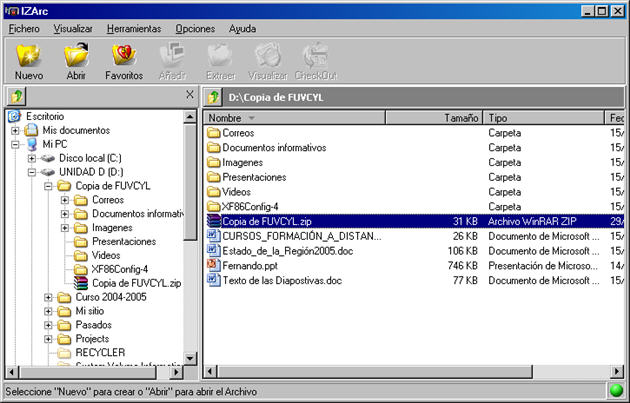
Task: Sort files by the Nombre column header
Action: click(225, 118)
